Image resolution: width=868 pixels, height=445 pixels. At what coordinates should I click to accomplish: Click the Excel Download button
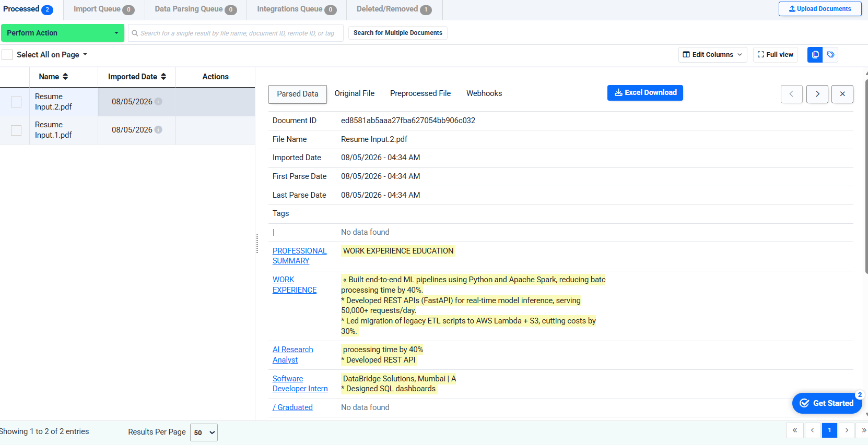(645, 93)
